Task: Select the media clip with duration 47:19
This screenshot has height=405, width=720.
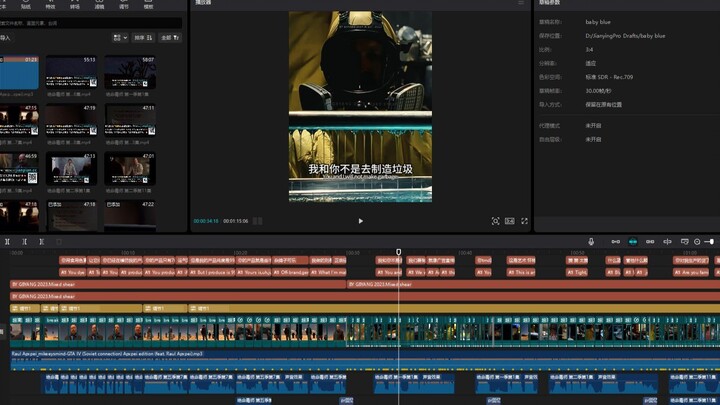Action: click(x=71, y=120)
